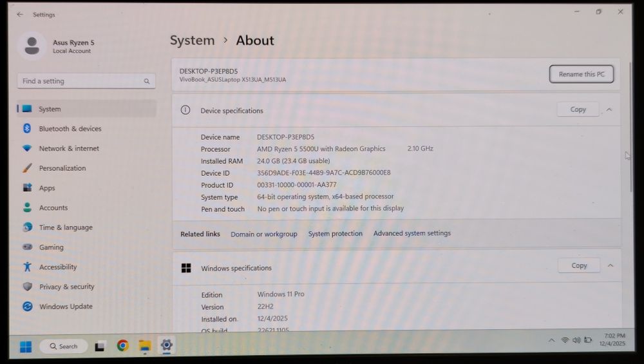
Task: Collapse the Windows specifications section
Action: coord(611,266)
